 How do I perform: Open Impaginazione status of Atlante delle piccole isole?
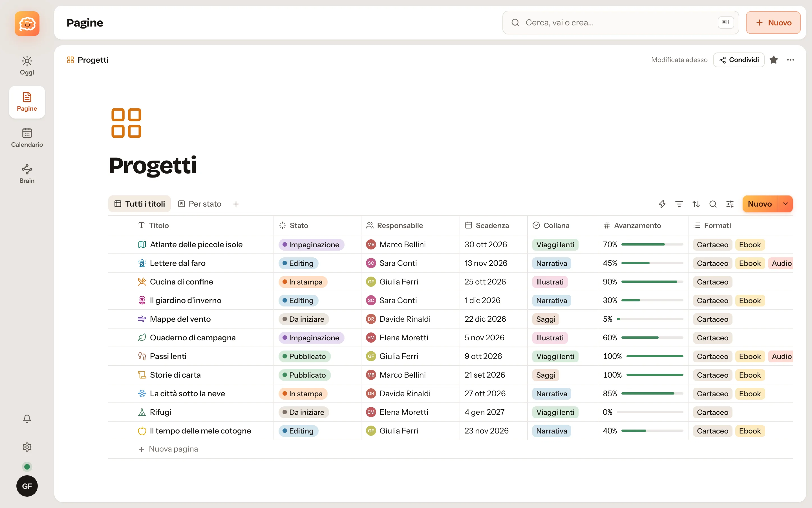[311, 245]
